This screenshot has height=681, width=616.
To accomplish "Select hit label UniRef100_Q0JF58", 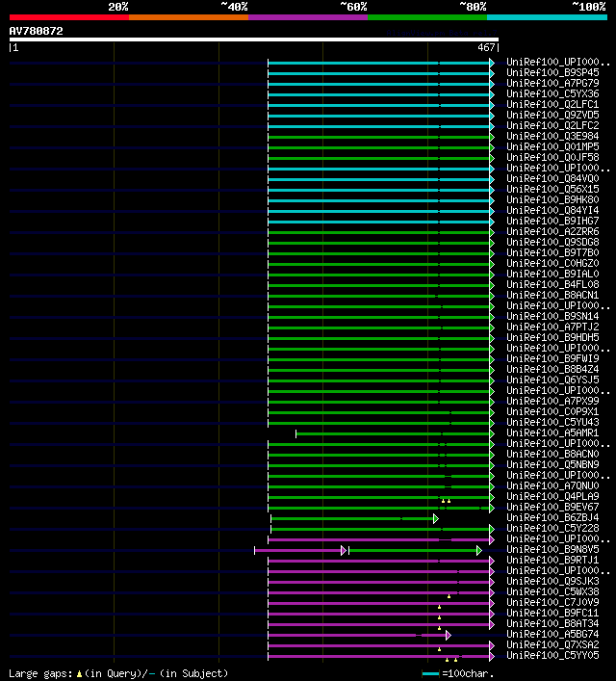I will [552, 157].
